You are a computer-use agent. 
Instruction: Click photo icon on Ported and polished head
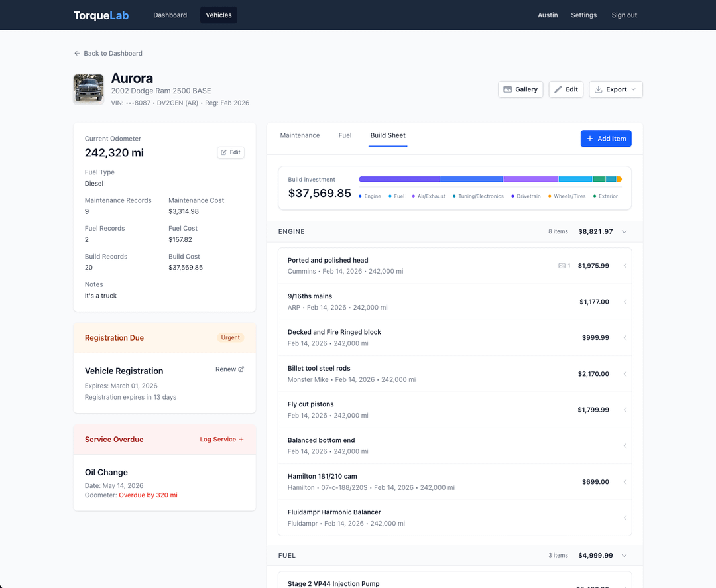[x=562, y=266]
